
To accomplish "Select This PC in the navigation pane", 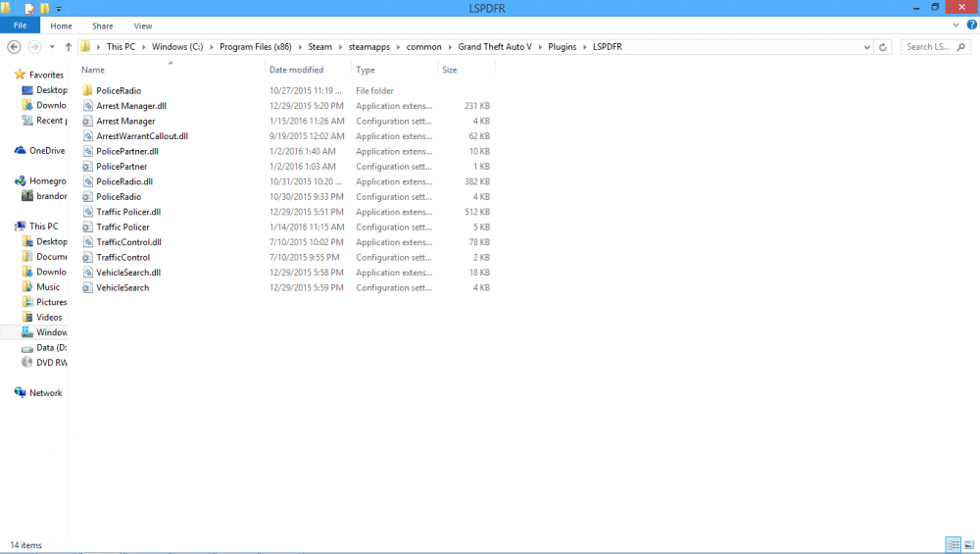I will coord(37,227).
